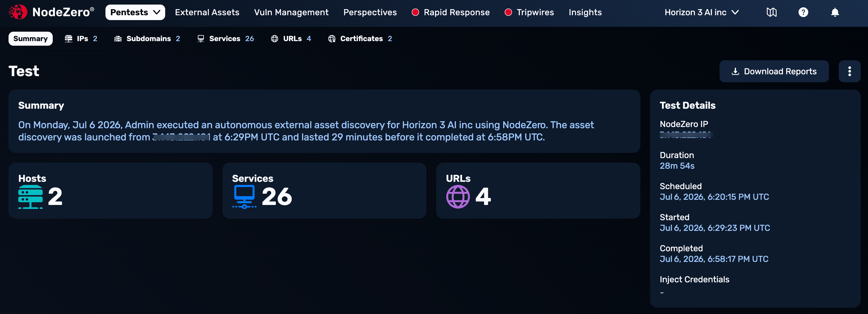Image resolution: width=868 pixels, height=314 pixels.
Task: Open the map guide icon
Action: pyautogui.click(x=771, y=12)
